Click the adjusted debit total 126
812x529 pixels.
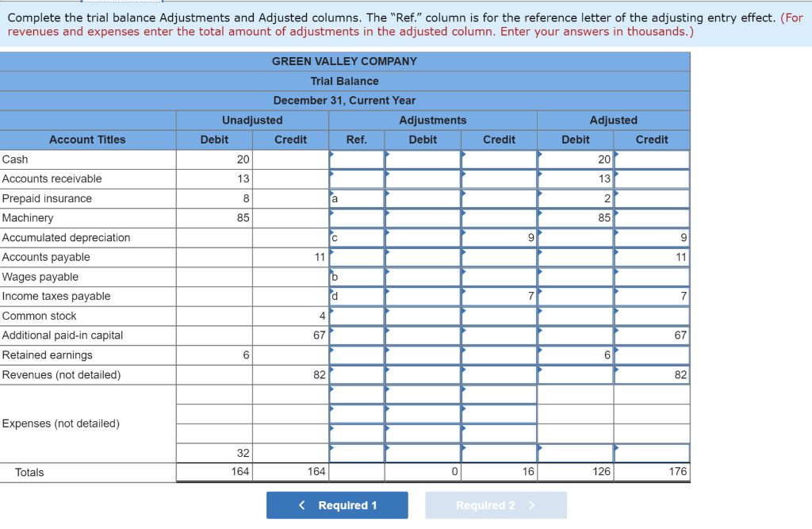click(601, 471)
